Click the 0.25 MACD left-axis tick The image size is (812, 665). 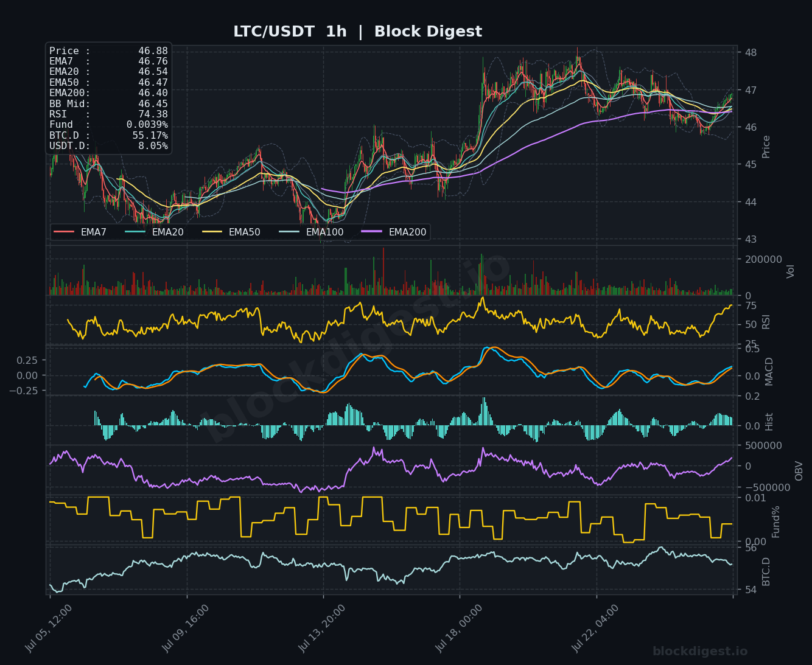point(27,360)
